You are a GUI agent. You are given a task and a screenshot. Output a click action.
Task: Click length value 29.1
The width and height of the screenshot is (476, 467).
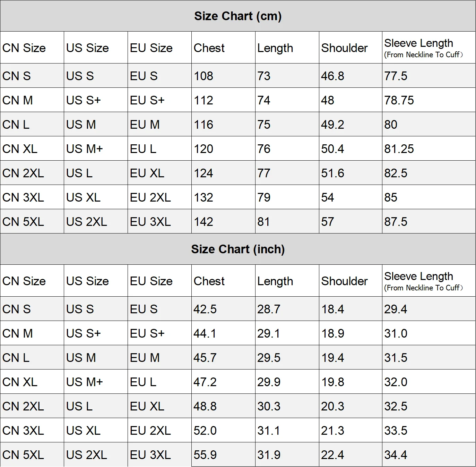pos(269,333)
